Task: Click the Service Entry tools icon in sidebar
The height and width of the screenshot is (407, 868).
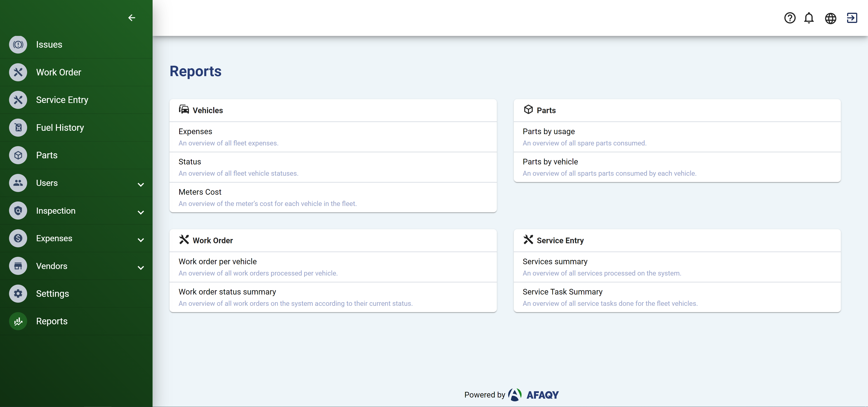Action: (18, 100)
